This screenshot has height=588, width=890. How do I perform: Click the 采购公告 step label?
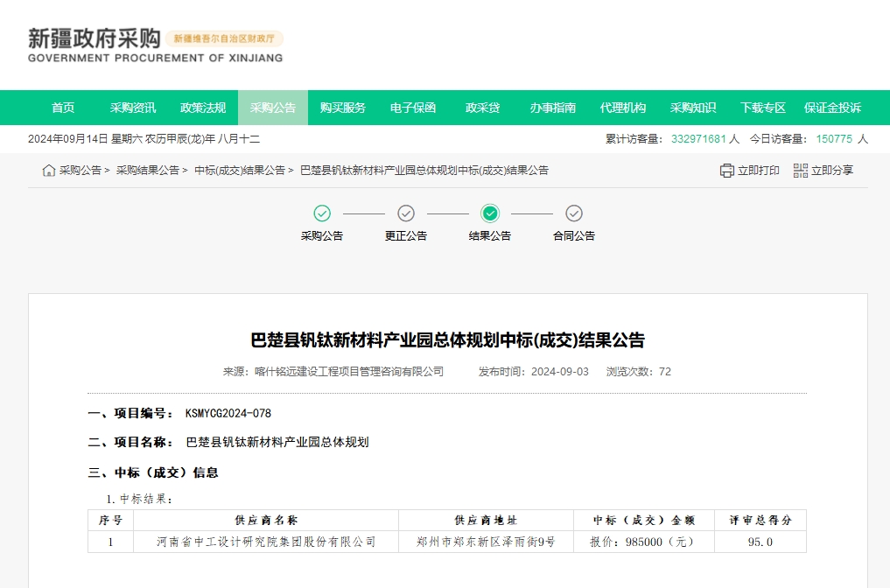click(x=322, y=236)
